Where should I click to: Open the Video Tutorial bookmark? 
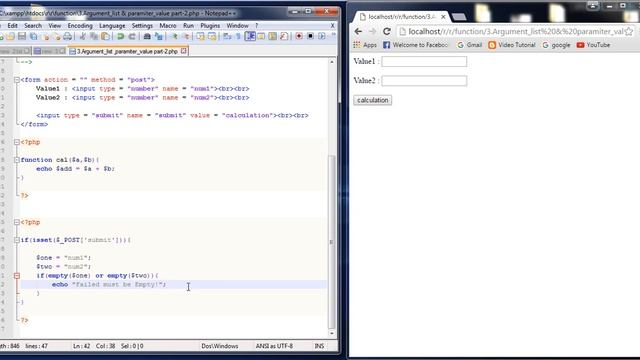[512, 45]
